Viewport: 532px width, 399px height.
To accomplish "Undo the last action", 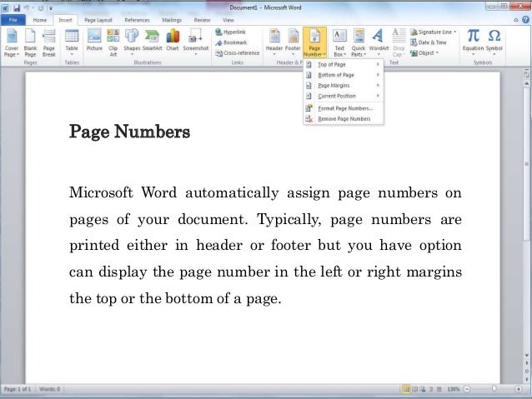I will coord(27,7).
